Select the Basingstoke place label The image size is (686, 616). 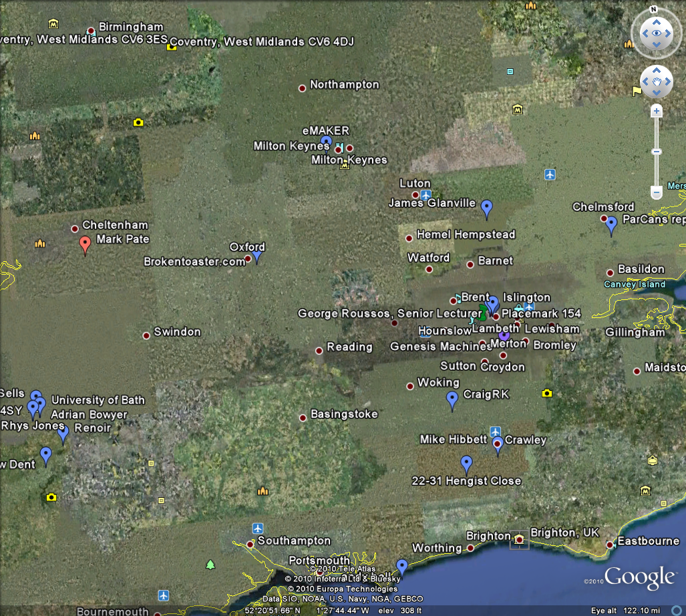[344, 414]
